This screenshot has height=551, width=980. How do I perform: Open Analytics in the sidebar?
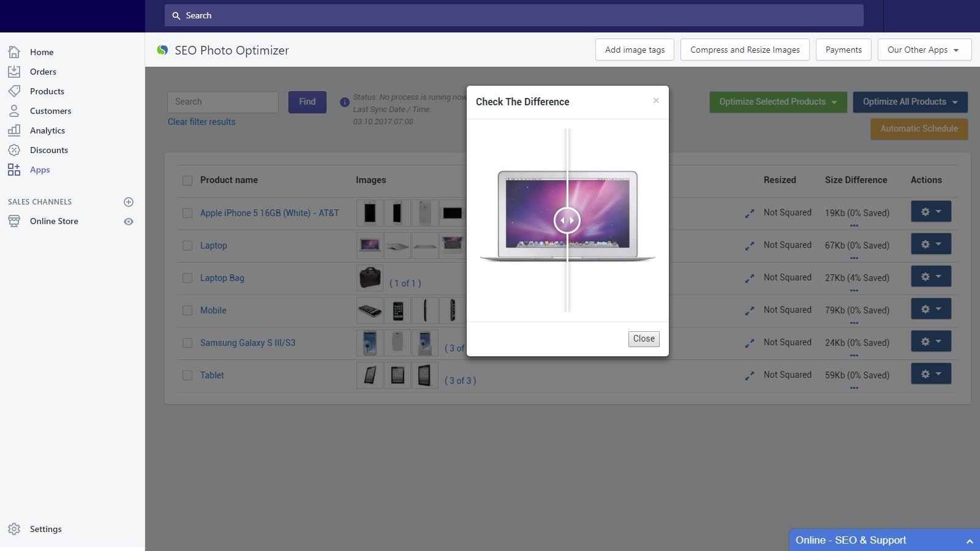(x=47, y=130)
